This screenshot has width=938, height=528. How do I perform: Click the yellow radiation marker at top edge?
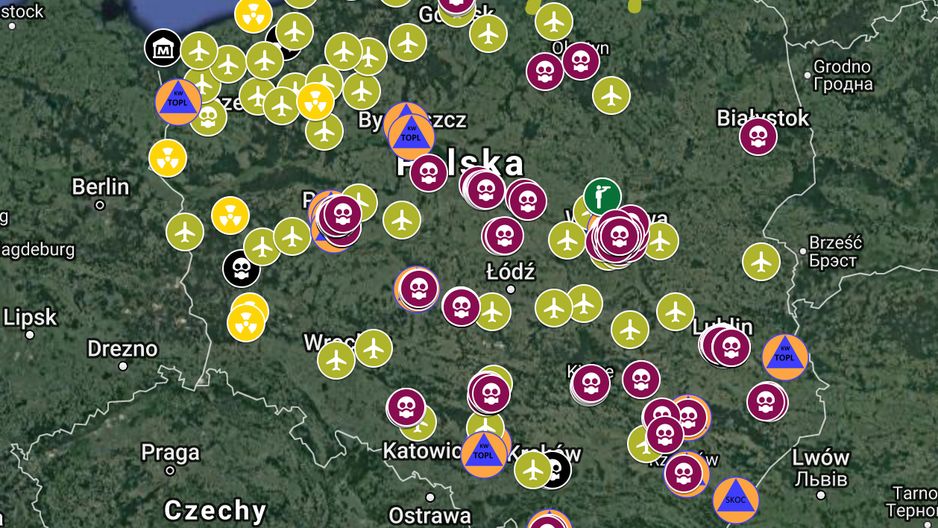[253, 13]
